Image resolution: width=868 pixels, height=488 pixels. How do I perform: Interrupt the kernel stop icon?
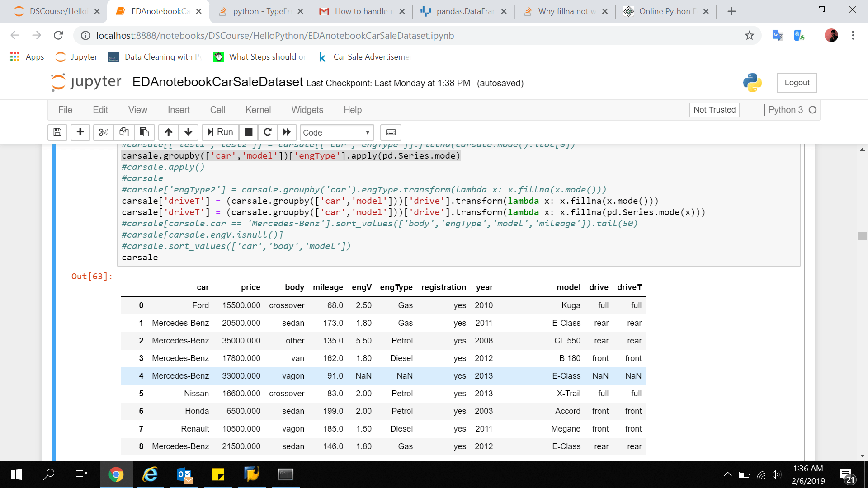point(248,132)
